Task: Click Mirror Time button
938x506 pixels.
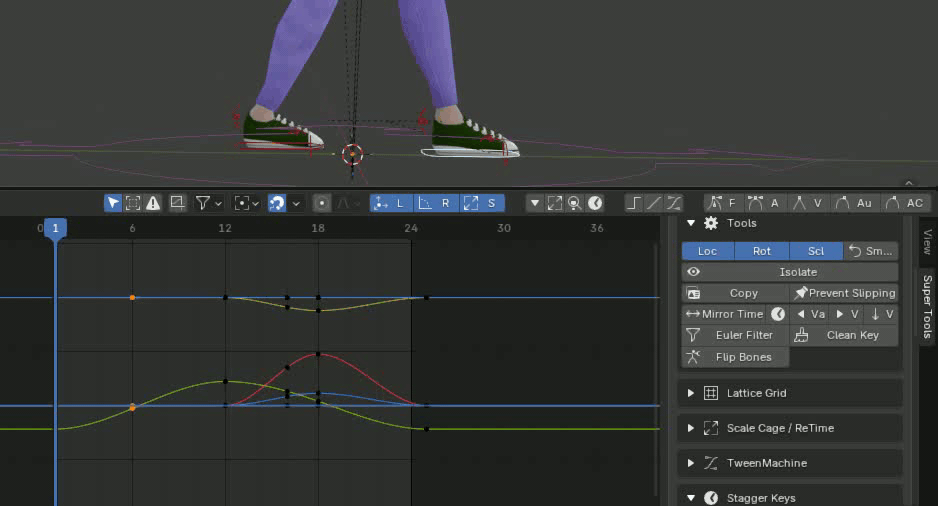Action: coord(724,314)
